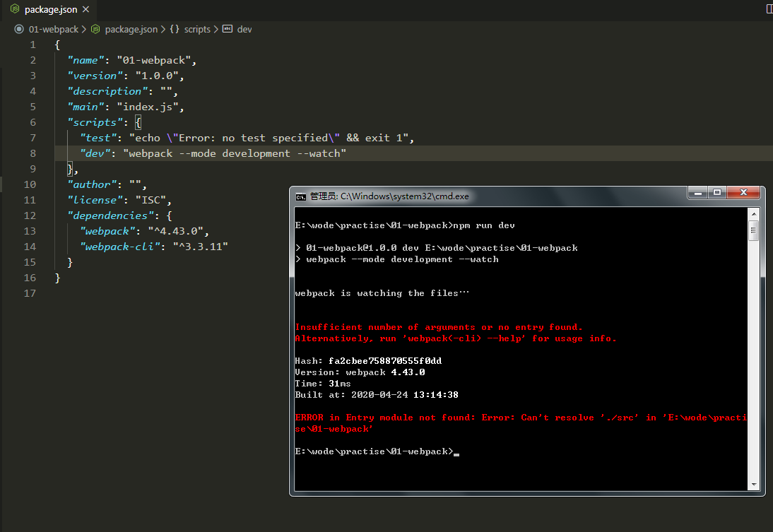Click line number 12 in the gutter
773x532 pixels.
(30, 215)
